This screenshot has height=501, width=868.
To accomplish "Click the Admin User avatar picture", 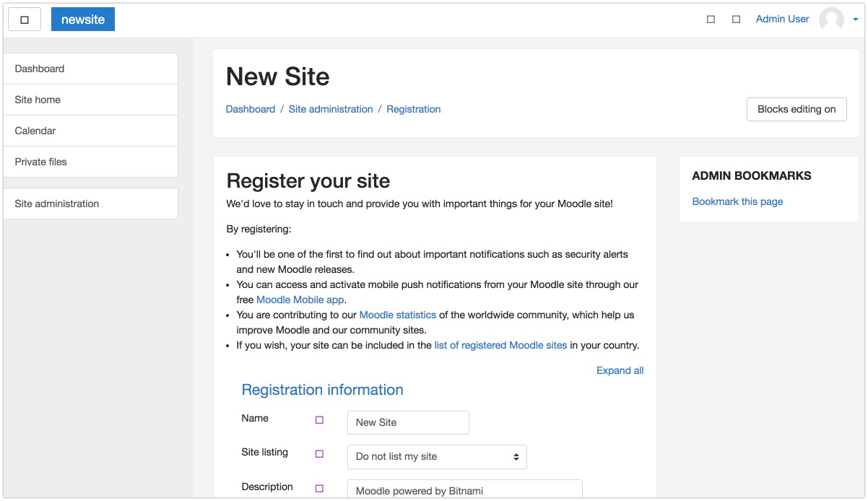I will point(831,19).
